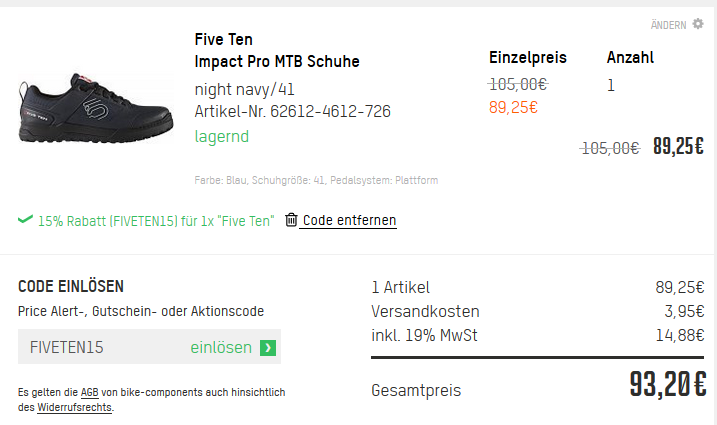Open the Impact Pro MTB Schuhe product title
717x425 pixels.
pos(276,62)
